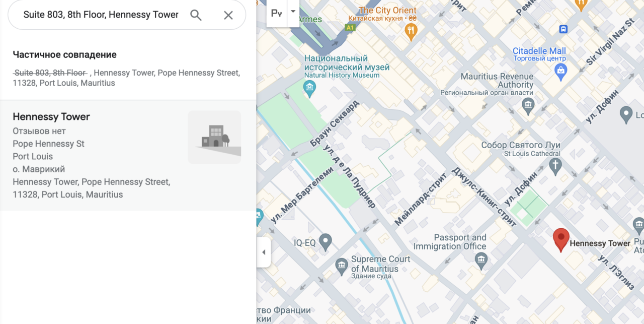Click the Джулс-Кинг-стрит street label
Image resolution: width=644 pixels, height=324 pixels.
(484, 196)
